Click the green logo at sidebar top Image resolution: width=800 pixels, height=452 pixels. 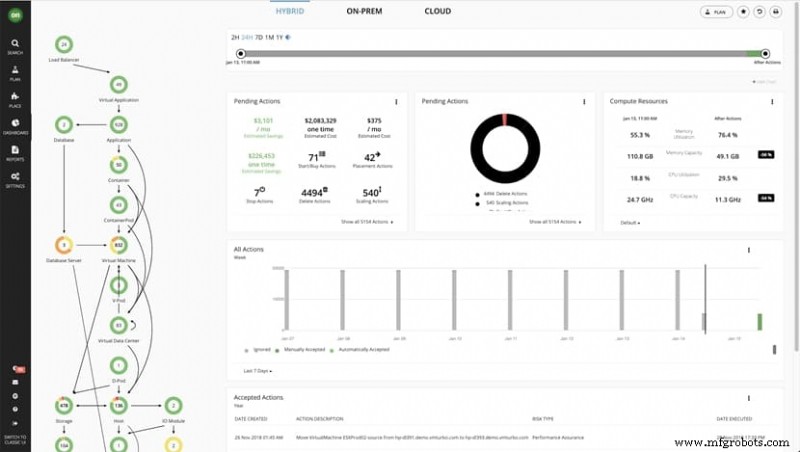15,15
